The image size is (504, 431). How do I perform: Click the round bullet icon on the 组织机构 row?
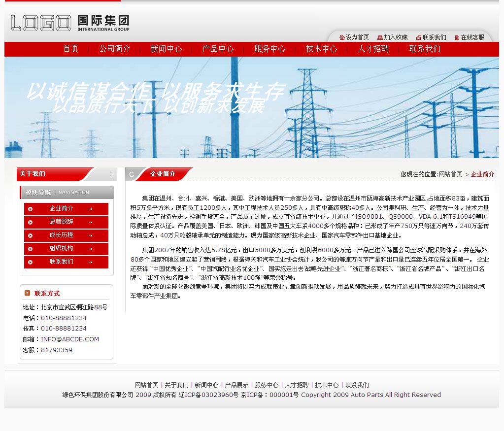click(x=30, y=249)
